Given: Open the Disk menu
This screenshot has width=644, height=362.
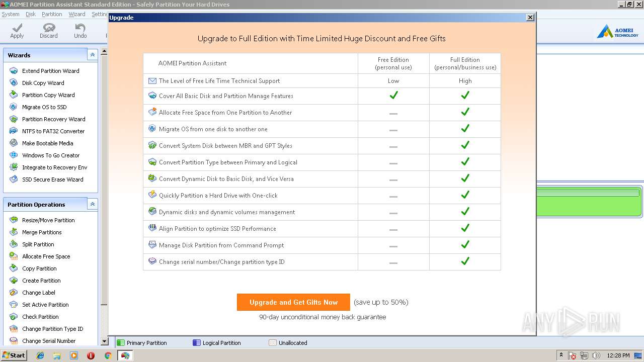Looking at the screenshot, I should 31,14.
